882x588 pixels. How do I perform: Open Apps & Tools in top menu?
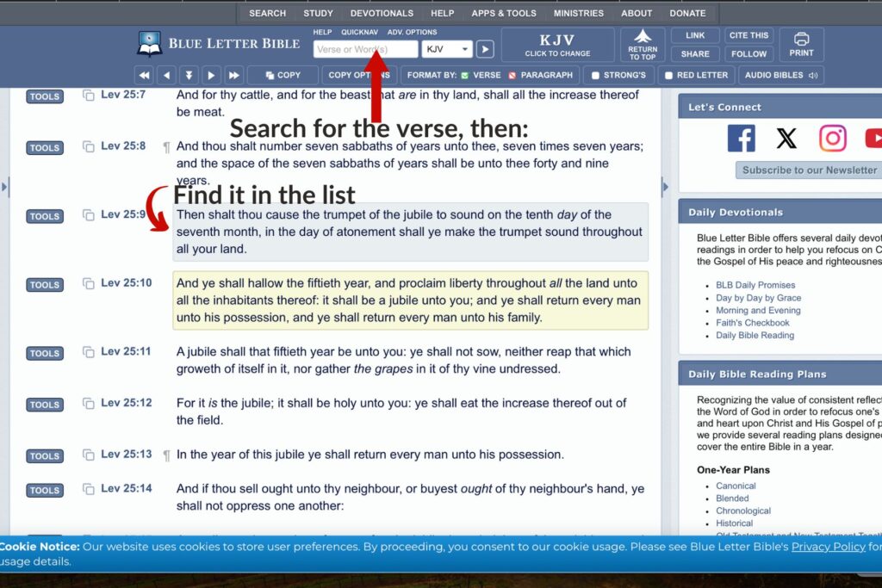(x=503, y=13)
